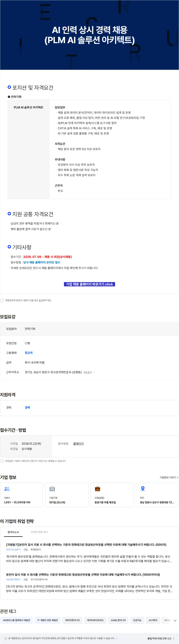Click the 경력 blue qualification value

pyautogui.click(x=27, y=407)
